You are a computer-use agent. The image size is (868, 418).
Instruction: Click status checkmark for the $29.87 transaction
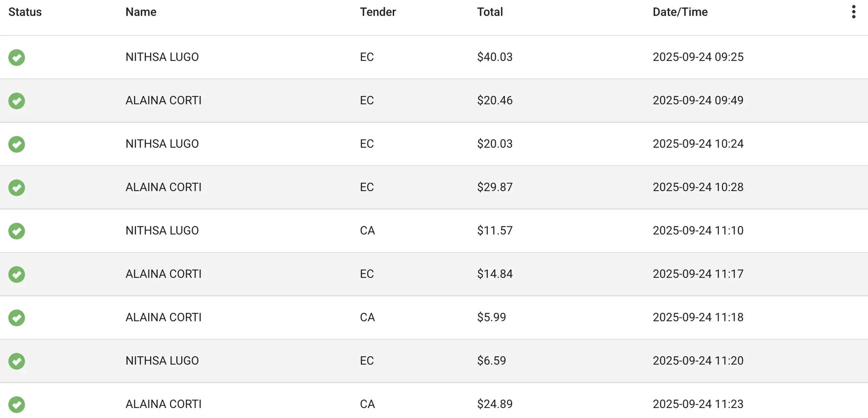pos(17,188)
